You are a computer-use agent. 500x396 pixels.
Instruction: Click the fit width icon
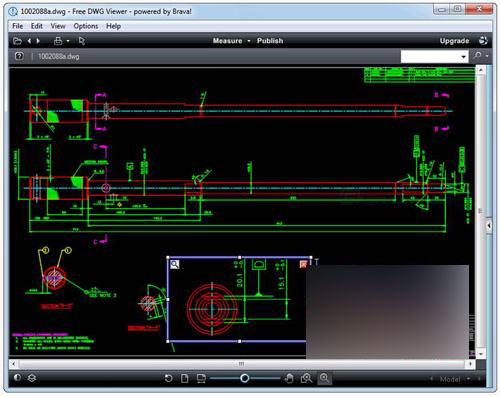click(201, 378)
